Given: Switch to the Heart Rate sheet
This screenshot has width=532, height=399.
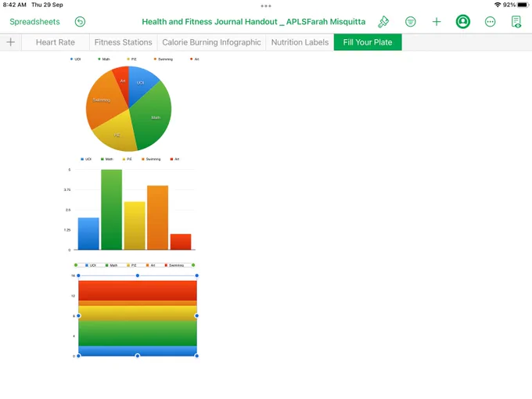Looking at the screenshot, I should point(56,42).
